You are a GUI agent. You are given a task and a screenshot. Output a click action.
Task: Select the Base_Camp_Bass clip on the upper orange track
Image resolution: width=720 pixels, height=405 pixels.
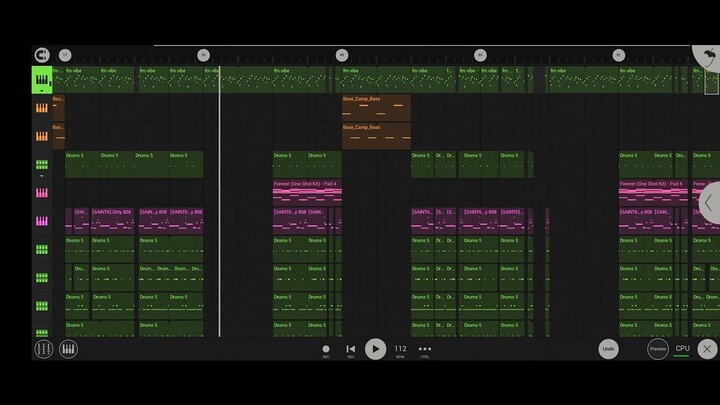click(x=377, y=108)
